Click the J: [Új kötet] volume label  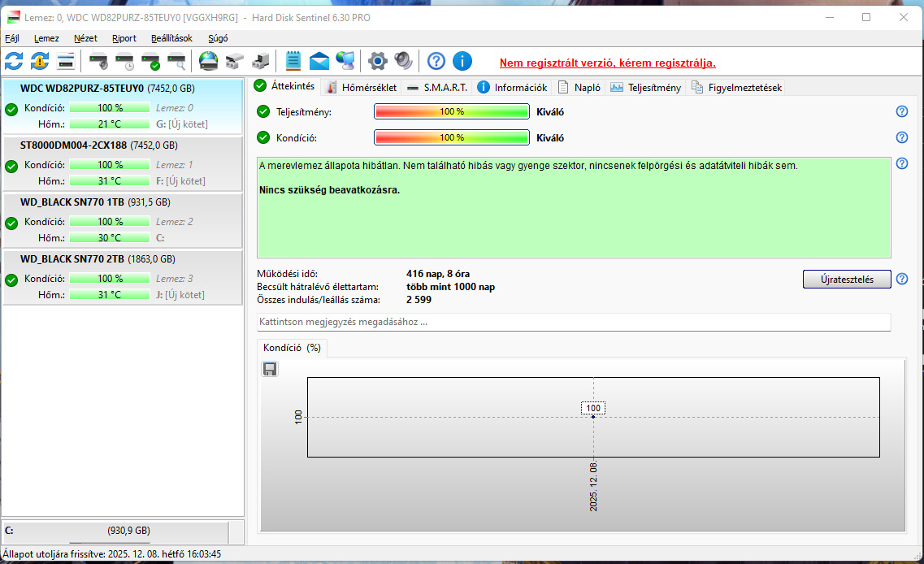click(x=180, y=295)
